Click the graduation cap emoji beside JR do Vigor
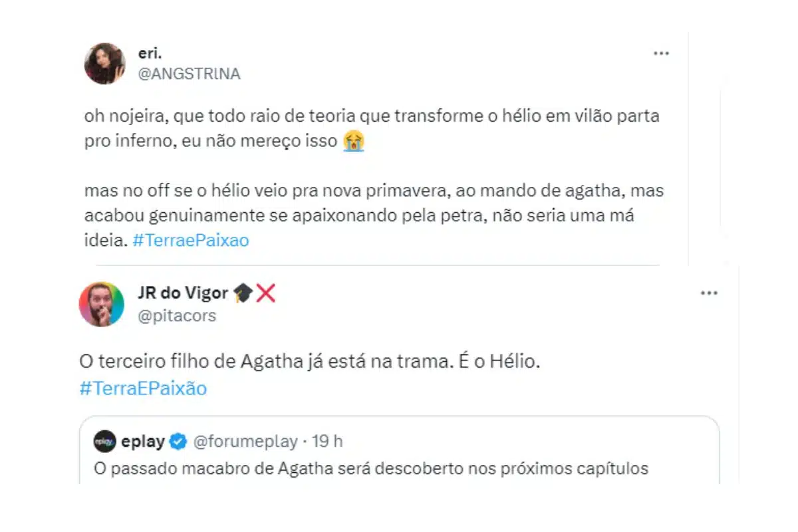This screenshot has width=798, height=532. [x=243, y=293]
